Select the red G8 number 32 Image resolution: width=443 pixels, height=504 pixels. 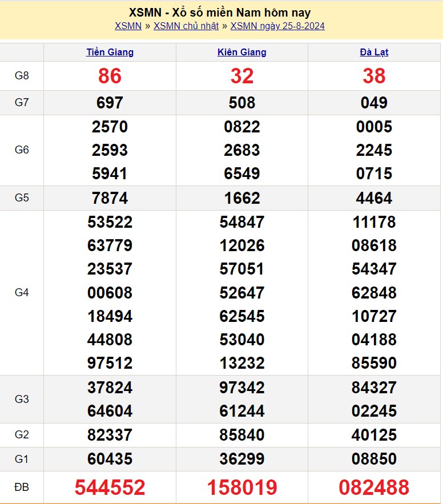pos(241,75)
